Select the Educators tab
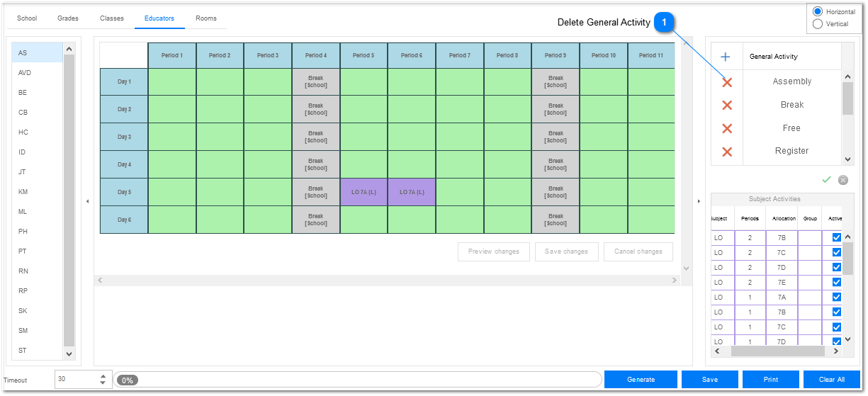 click(x=159, y=18)
